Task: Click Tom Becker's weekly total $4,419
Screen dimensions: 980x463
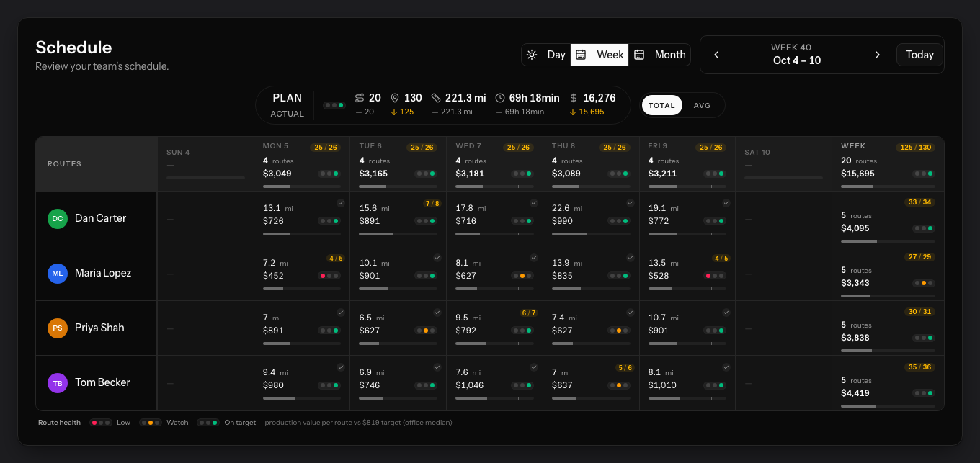Action: (855, 393)
